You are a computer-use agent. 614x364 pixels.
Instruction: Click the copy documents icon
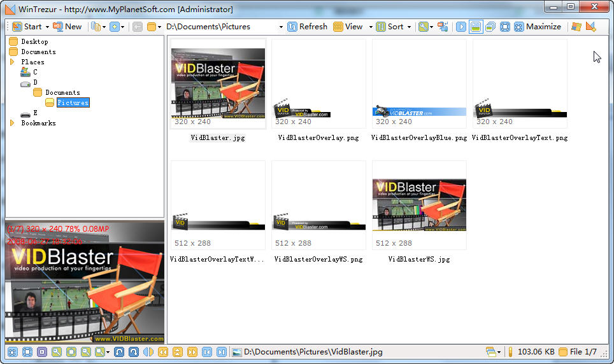pyautogui.click(x=96, y=27)
